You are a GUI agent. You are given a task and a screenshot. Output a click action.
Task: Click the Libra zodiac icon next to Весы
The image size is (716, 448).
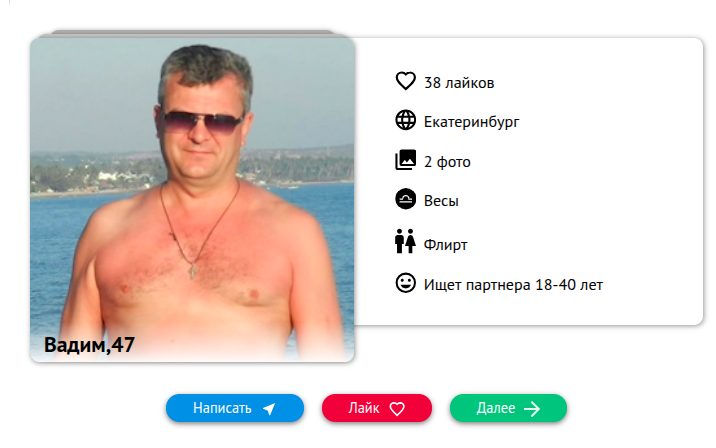click(x=405, y=199)
